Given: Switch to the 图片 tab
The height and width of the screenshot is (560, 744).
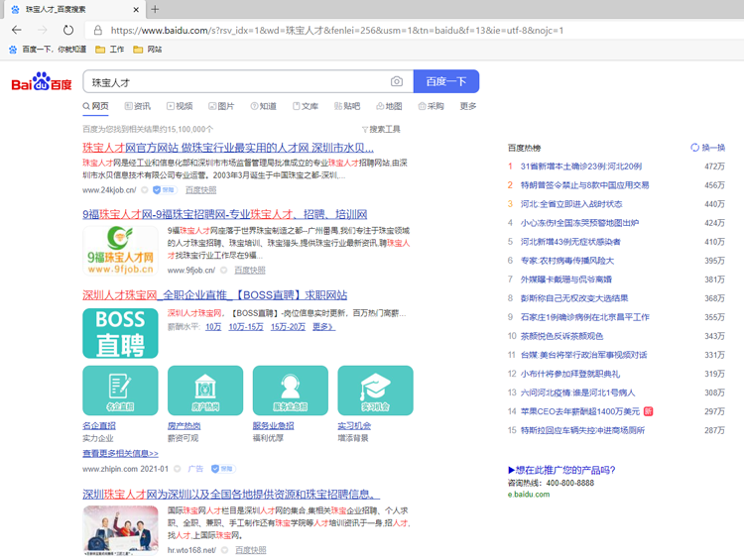Looking at the screenshot, I should (221, 106).
